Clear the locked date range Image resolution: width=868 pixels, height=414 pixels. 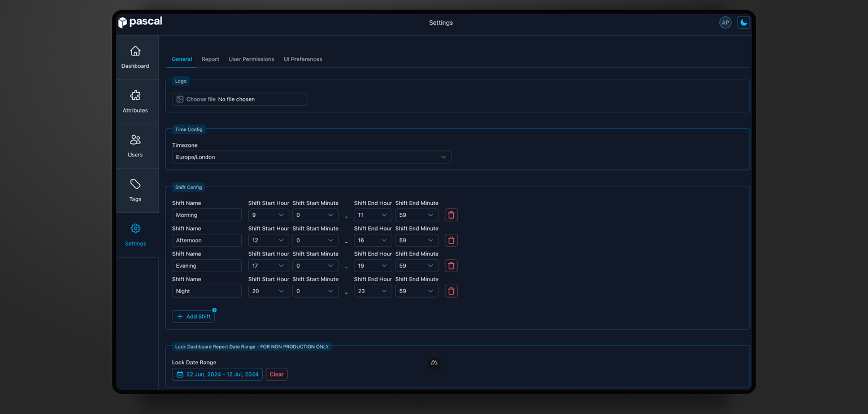click(276, 374)
